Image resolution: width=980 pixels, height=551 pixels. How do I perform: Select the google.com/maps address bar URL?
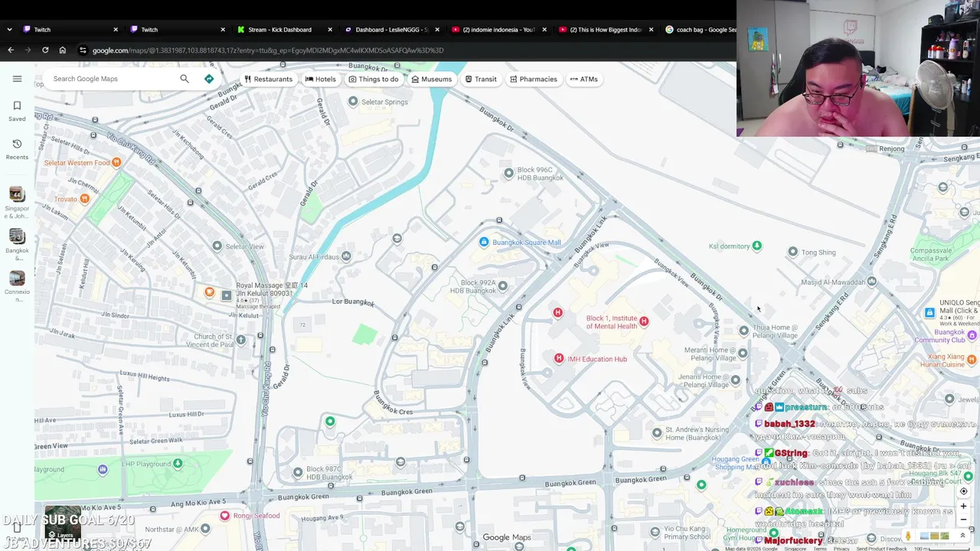(x=268, y=51)
